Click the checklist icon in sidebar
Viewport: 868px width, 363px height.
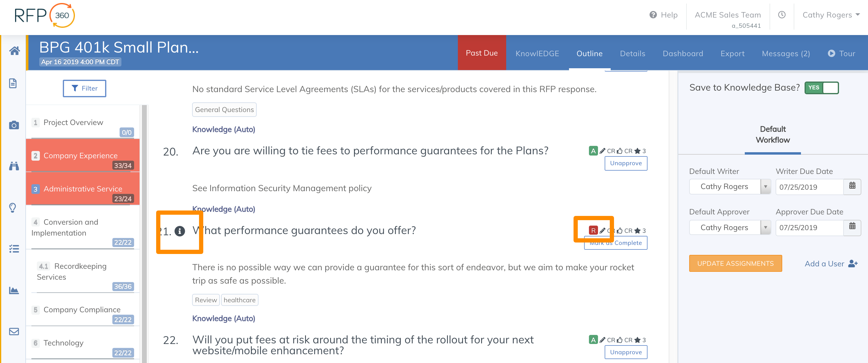tap(14, 249)
